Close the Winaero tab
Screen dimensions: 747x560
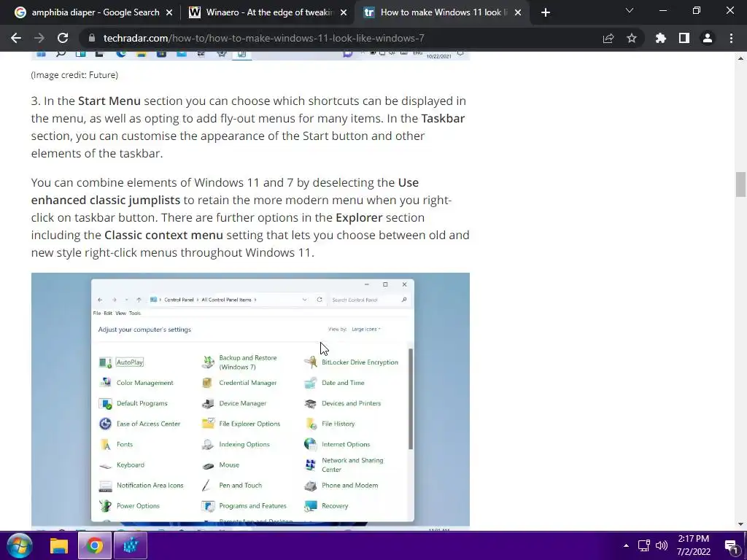point(344,12)
